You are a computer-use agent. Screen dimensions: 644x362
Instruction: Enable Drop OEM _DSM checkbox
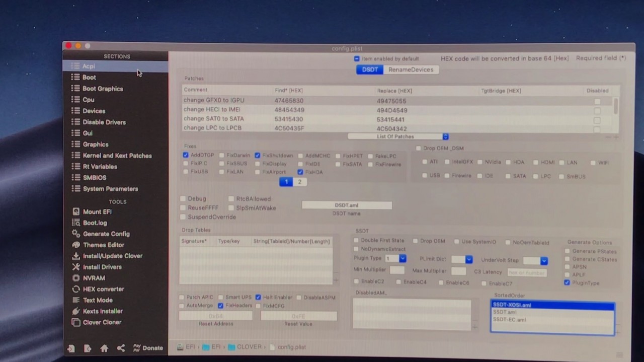pos(418,148)
